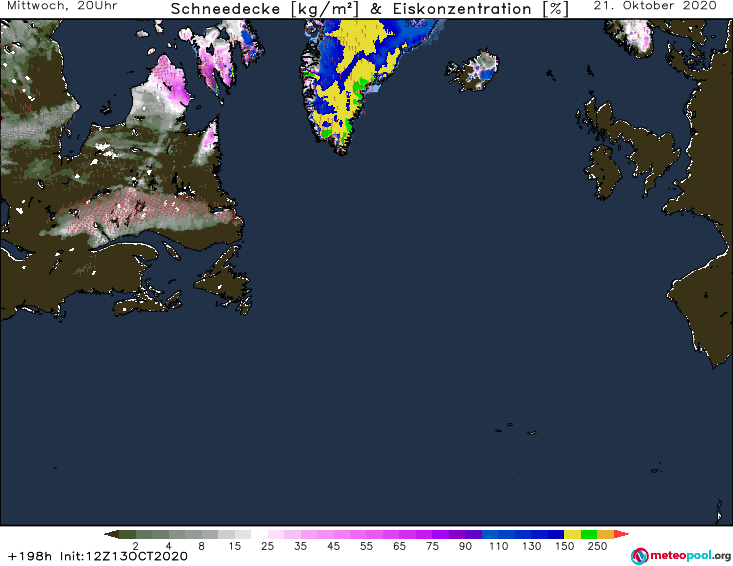The height and width of the screenshot is (566, 733).
Task: Open the meteopool.org site link text
Action: 690,556
